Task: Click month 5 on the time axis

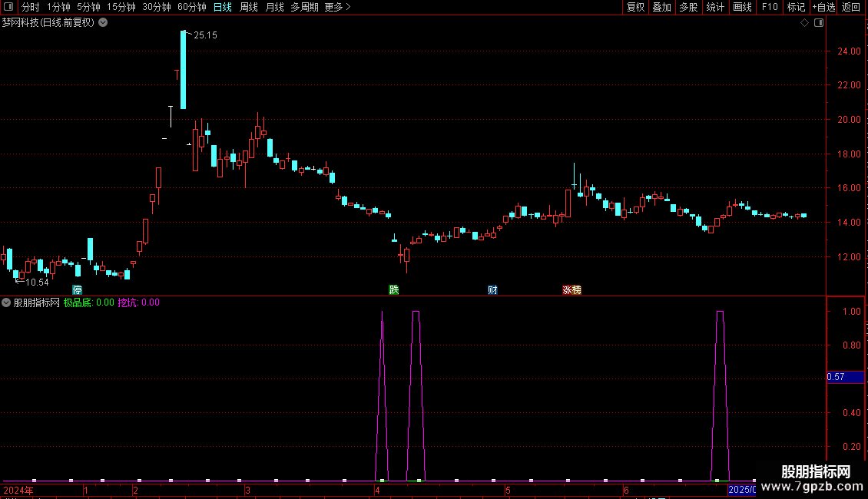Action: point(507,490)
